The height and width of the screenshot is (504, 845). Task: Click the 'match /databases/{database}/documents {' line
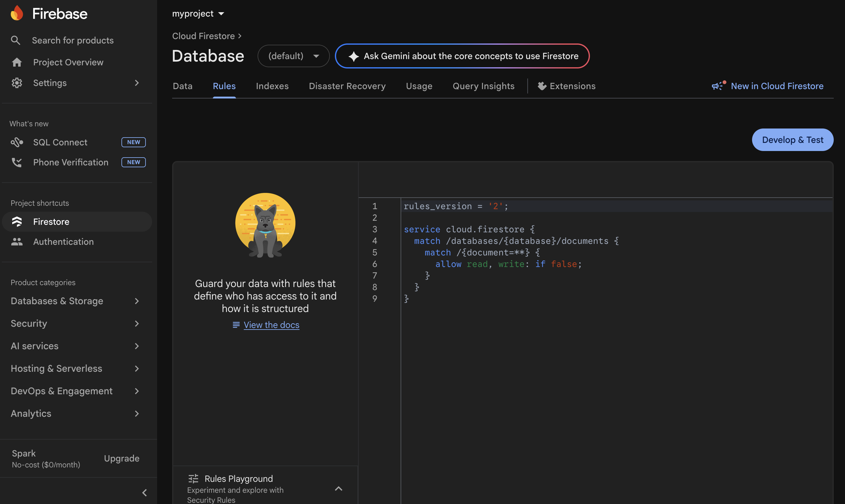tap(516, 241)
